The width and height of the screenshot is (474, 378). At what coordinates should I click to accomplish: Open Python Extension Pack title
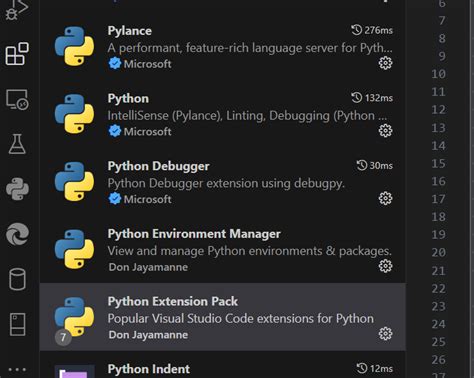click(x=173, y=302)
